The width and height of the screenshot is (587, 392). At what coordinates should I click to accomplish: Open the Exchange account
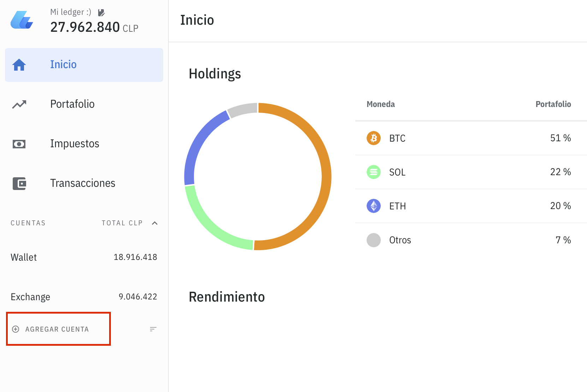84,297
